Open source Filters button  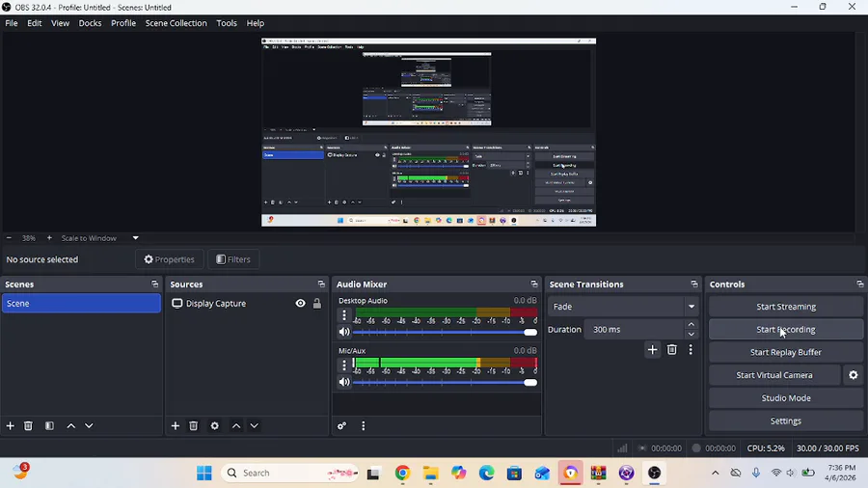pyautogui.click(x=233, y=259)
